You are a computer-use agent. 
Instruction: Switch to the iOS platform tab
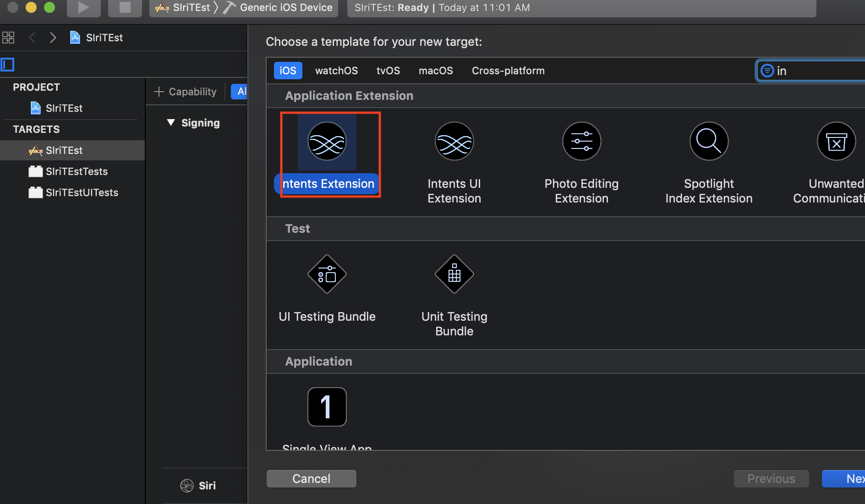tap(288, 71)
